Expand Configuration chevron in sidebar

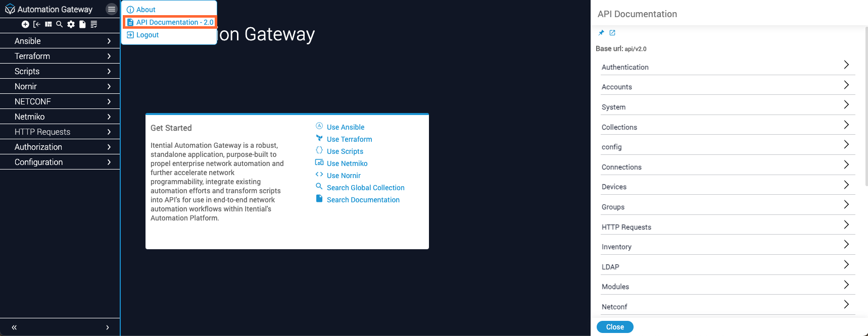pos(109,162)
